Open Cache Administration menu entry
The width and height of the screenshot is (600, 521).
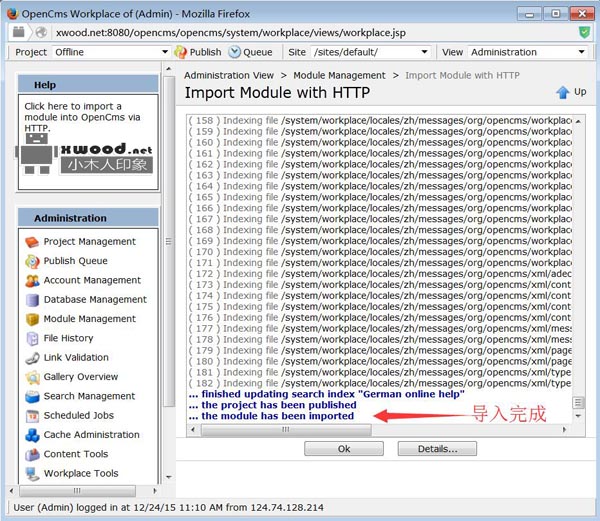point(91,435)
